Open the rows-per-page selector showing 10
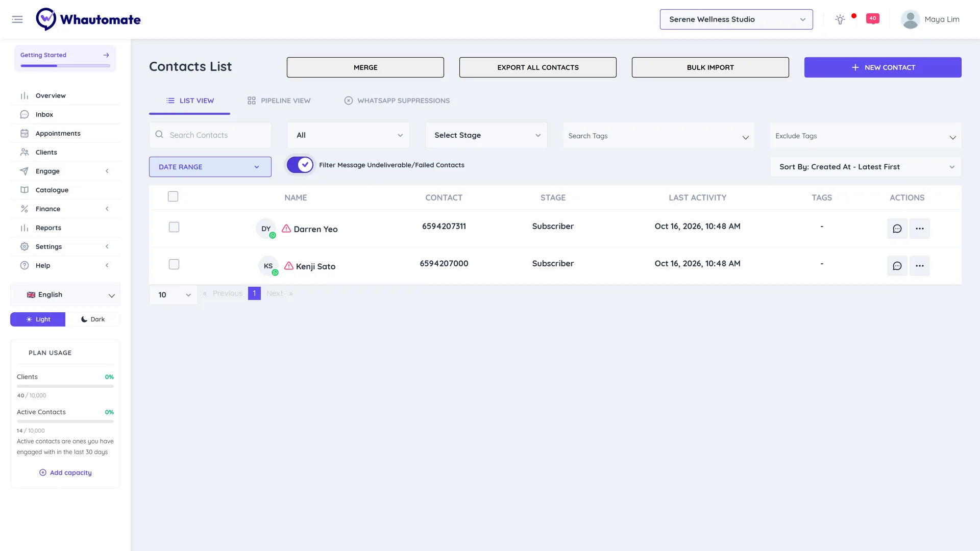Screen dimensions: 980x551 click(174, 295)
